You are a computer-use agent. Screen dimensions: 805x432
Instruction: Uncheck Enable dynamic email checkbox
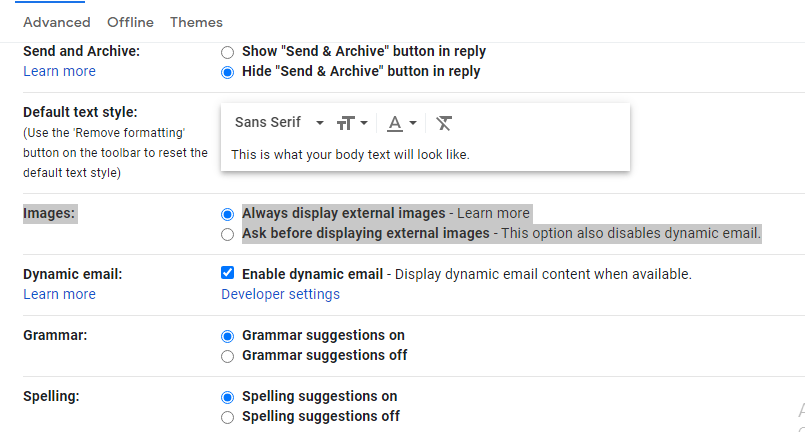pos(227,273)
